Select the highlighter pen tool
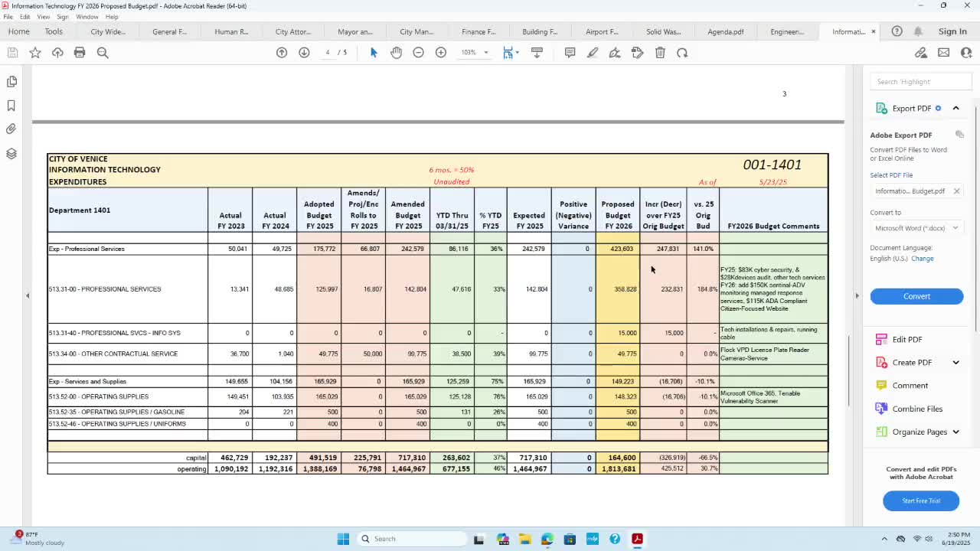 tap(593, 52)
